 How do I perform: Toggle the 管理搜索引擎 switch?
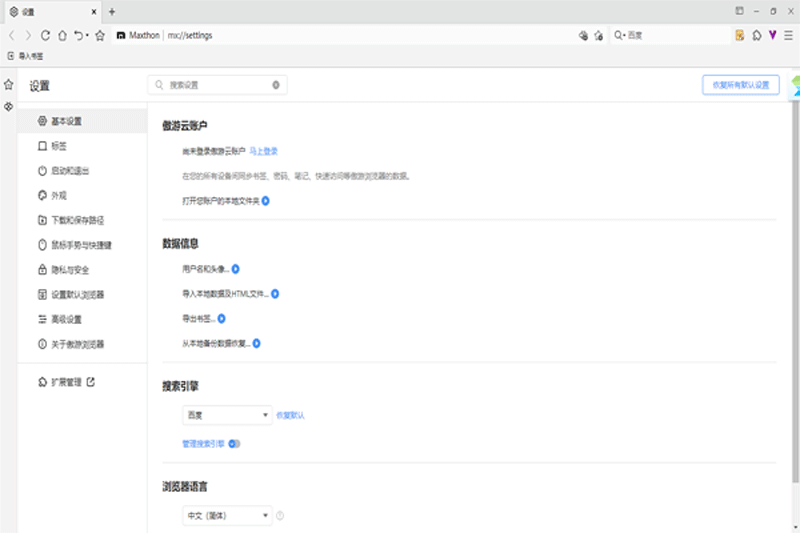(234, 443)
